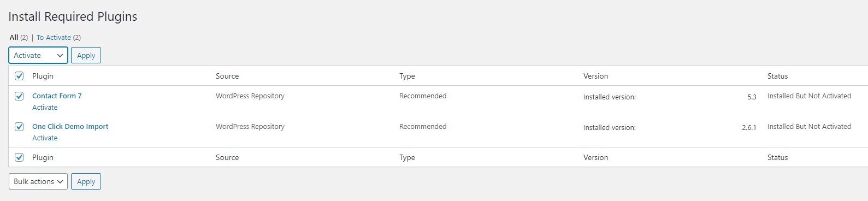This screenshot has height=201, width=868.
Task: Click the Status column header
Action: pyautogui.click(x=777, y=76)
